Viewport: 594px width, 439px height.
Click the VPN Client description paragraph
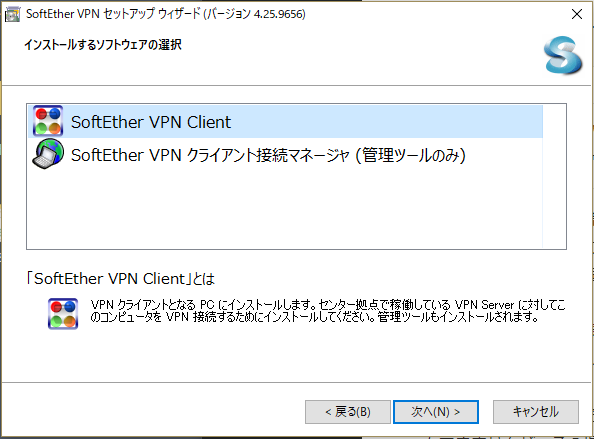[328, 311]
